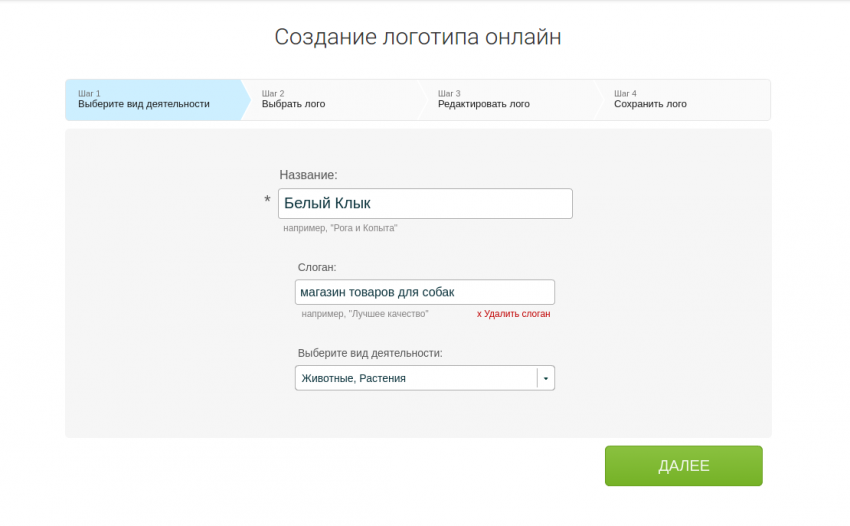Click the required-field asterisk beside Название
The width and height of the screenshot is (850, 526).
coord(267,200)
